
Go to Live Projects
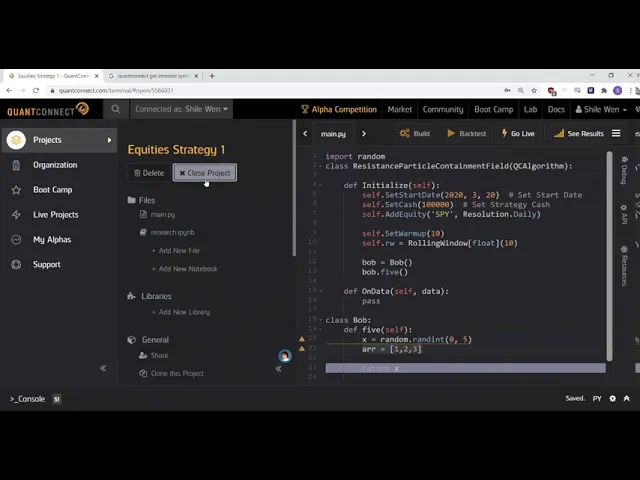(x=56, y=215)
